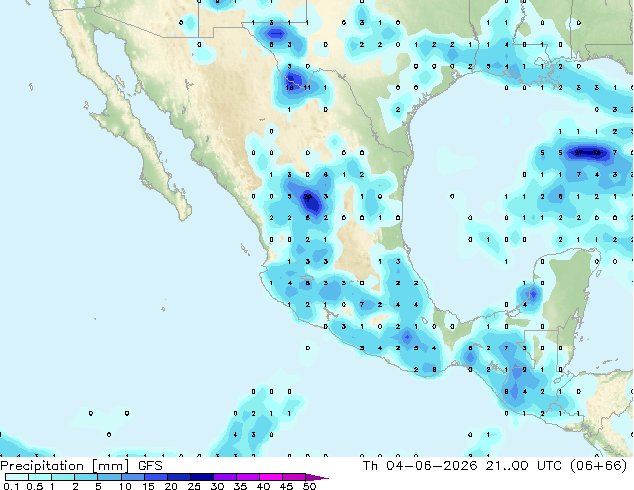
Task: Click the '45' legend scale label
Action: pos(286,486)
